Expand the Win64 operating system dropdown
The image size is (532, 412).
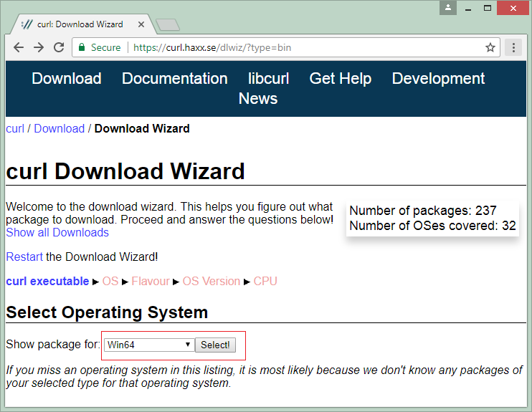pos(149,345)
